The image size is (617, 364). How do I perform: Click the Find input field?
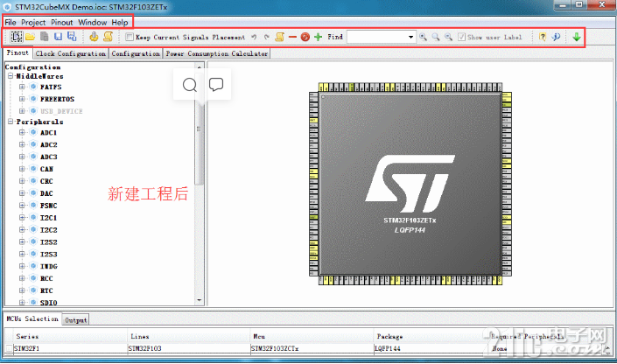377,37
